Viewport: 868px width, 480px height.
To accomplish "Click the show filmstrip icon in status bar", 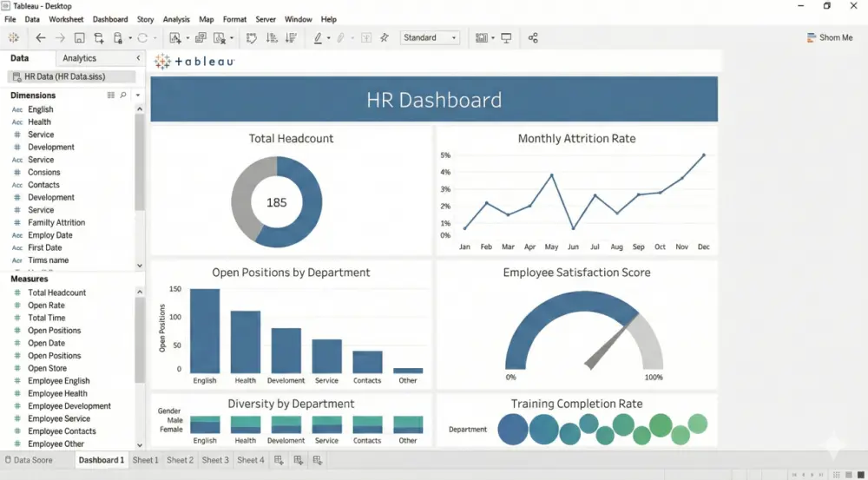I will 848,475.
